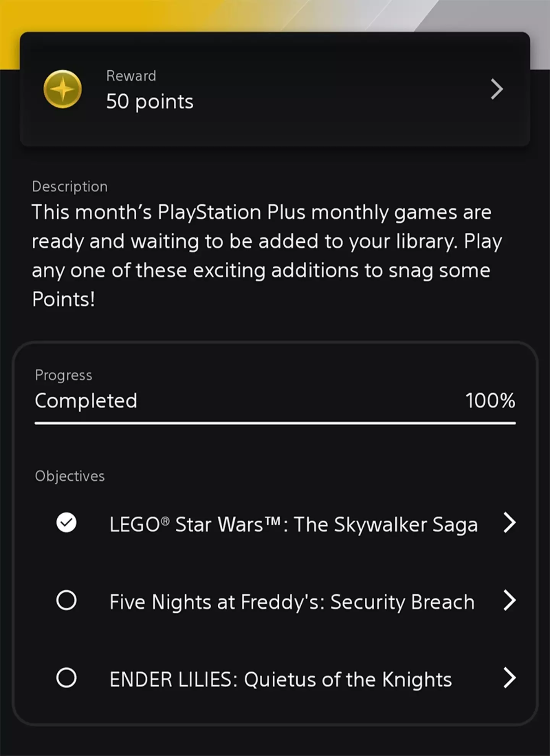
Task: Tap the PlayStation Plus monthly games description
Action: click(266, 255)
